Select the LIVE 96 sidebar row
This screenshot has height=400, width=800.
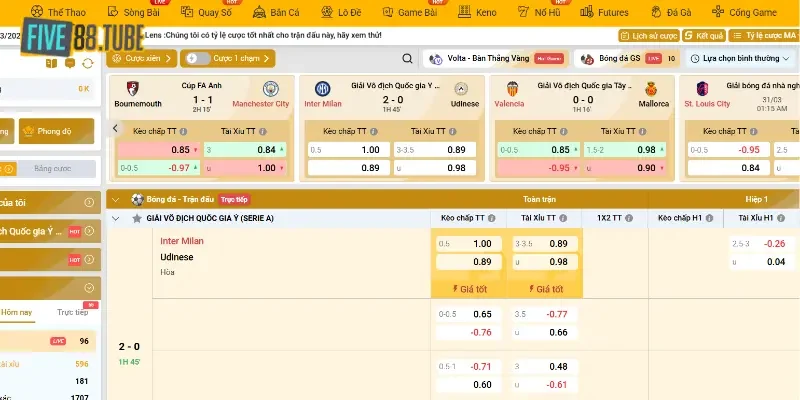click(x=48, y=341)
